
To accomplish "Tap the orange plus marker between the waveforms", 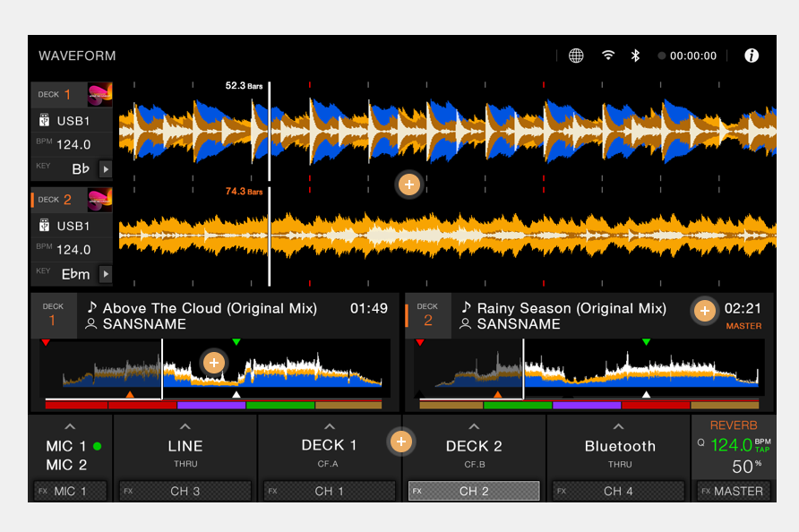I will [x=409, y=184].
